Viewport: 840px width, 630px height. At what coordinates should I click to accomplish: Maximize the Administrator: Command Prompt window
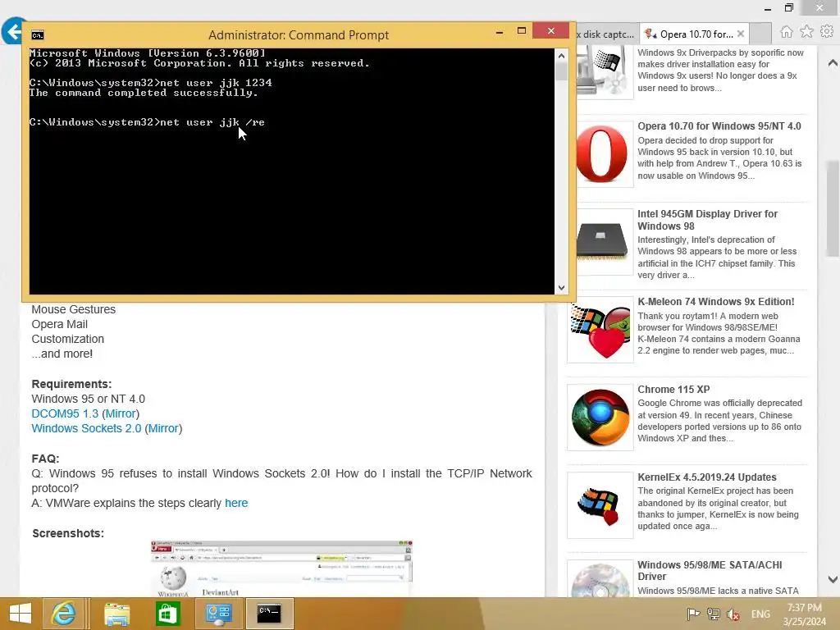coord(521,31)
